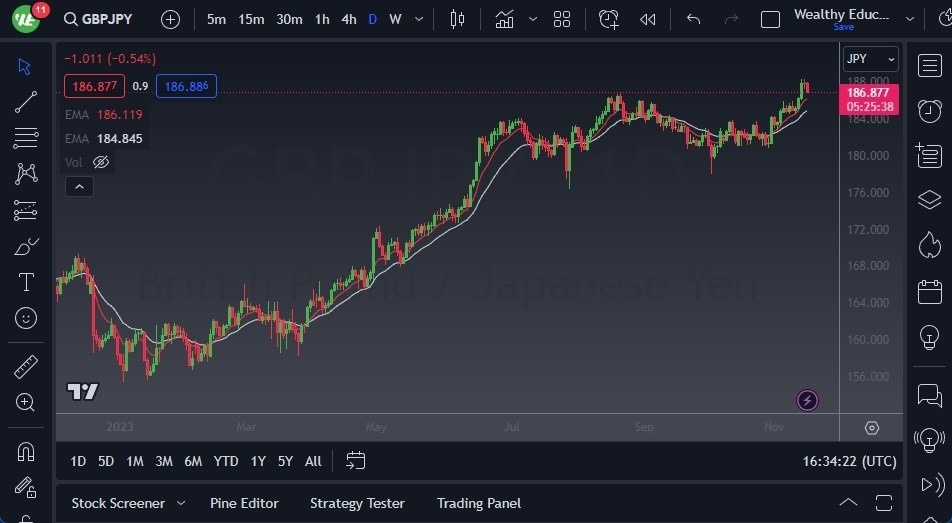Select the daily D timeframe
952x523 pixels.
click(372, 19)
